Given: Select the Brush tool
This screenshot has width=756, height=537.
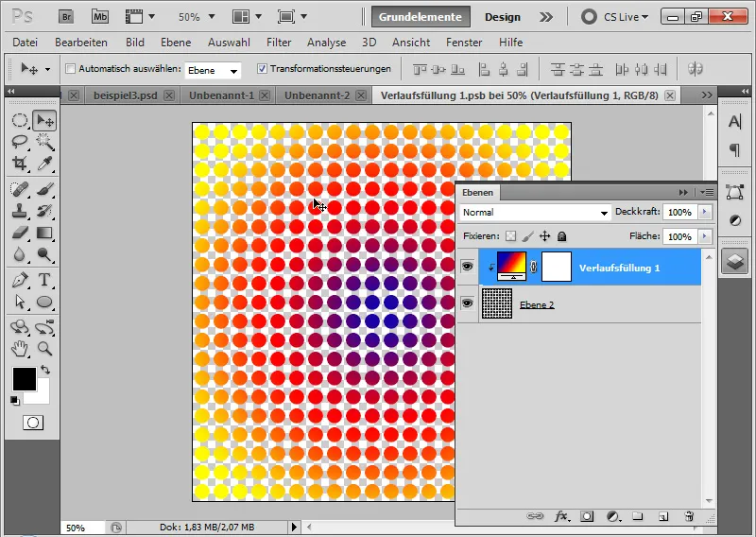Looking at the screenshot, I should 44,189.
